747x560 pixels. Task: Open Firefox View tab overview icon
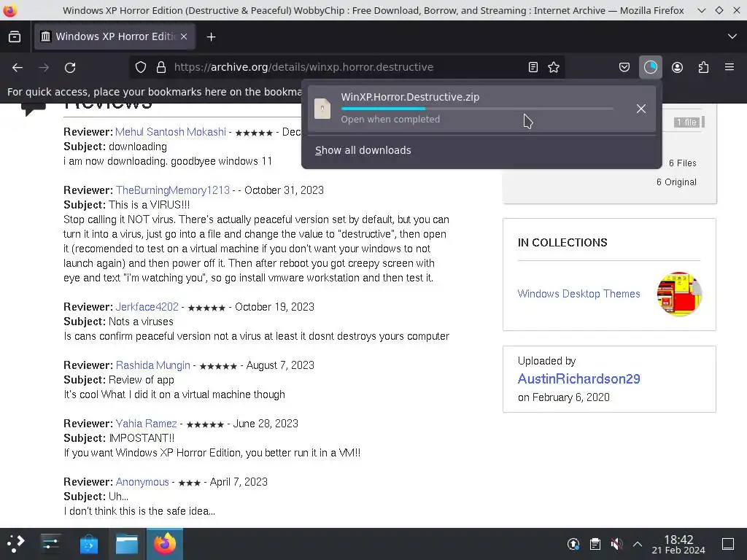pos(15,36)
